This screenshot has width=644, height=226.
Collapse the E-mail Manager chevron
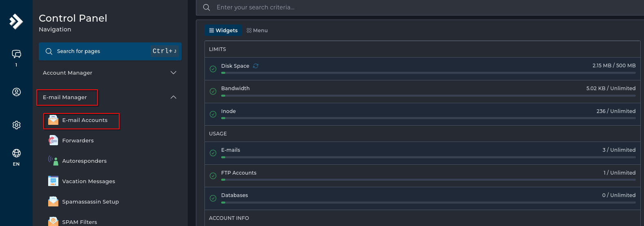point(173,97)
